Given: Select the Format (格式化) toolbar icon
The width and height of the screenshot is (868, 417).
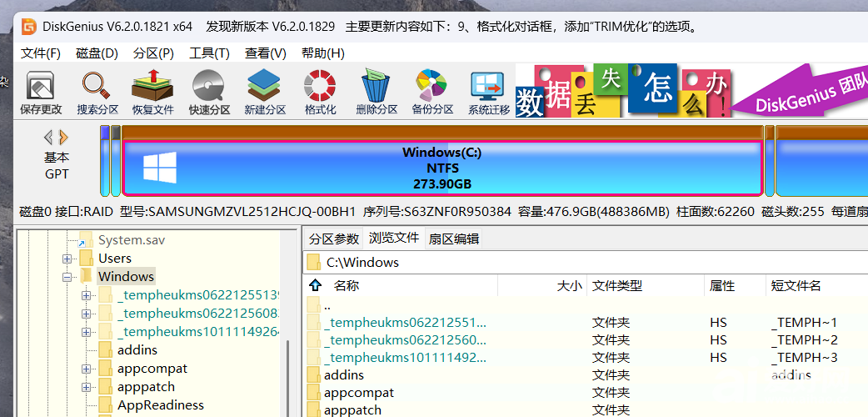Looking at the screenshot, I should (320, 93).
